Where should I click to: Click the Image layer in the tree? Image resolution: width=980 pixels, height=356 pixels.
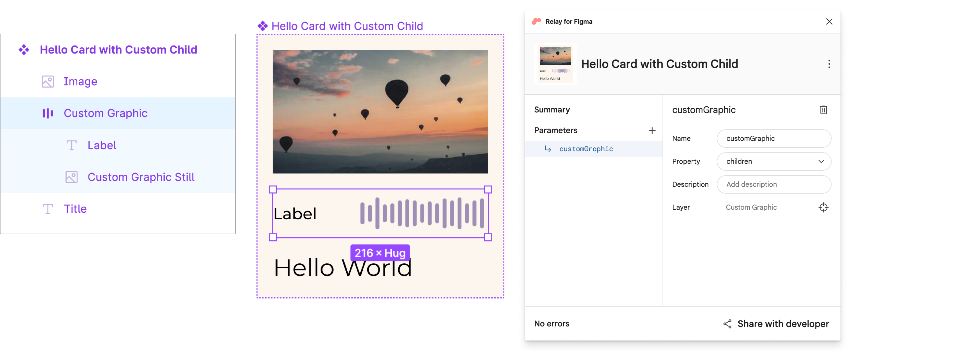(80, 81)
